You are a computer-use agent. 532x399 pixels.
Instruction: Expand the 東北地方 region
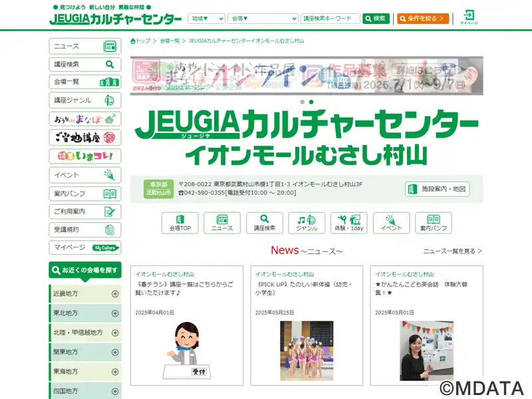coord(85,313)
